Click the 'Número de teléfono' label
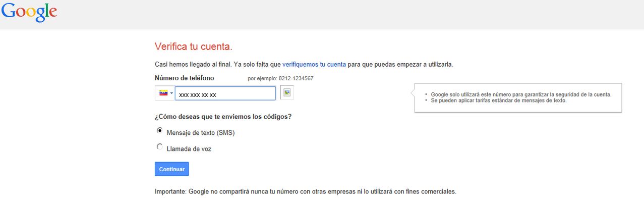 coord(185,78)
